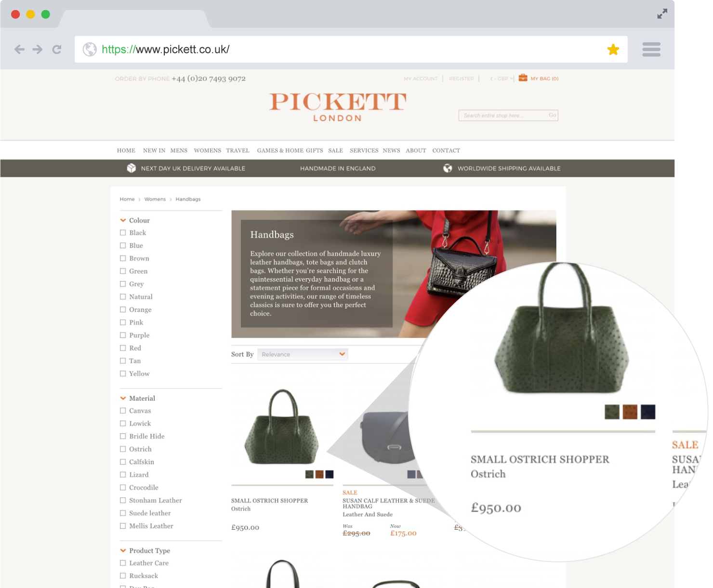
Task: Select the brown swatch in magnified view
Action: 630,412
